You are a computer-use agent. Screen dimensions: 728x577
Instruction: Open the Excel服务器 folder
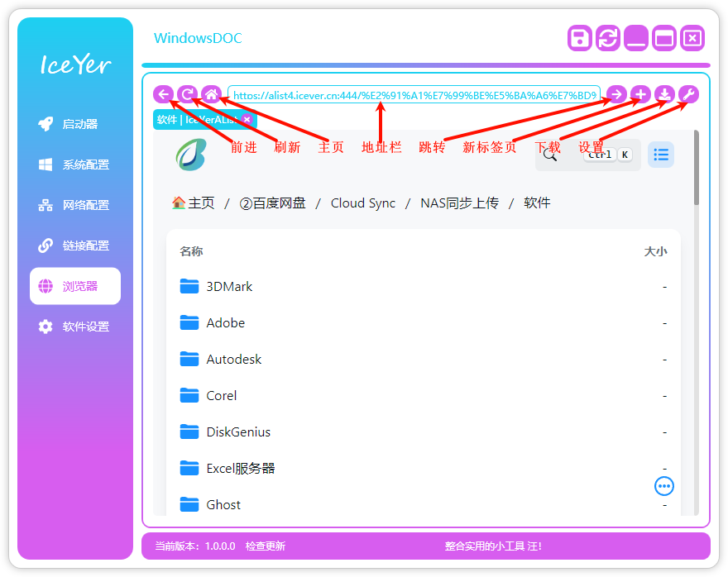point(424,469)
